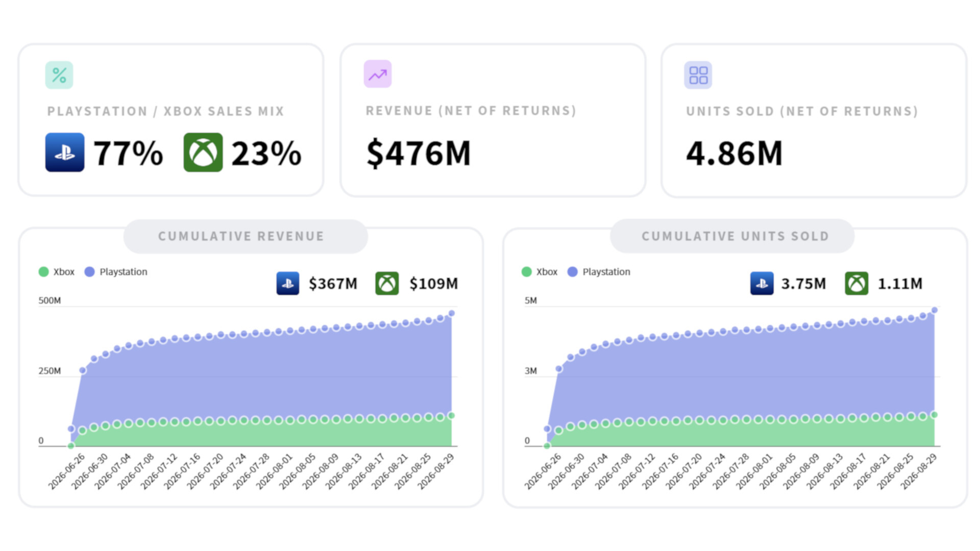
Task: Click the PlayStation logo beside $367M
Action: [288, 284]
